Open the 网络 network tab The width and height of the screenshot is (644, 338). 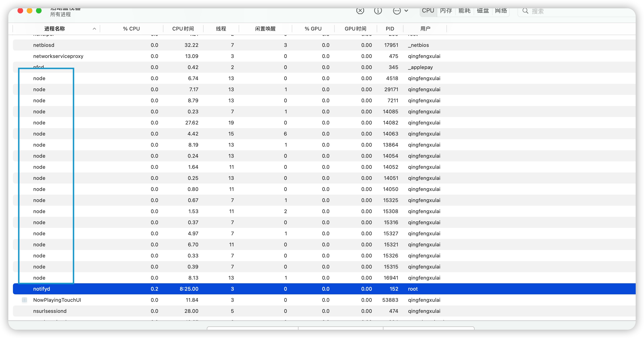coord(501,11)
